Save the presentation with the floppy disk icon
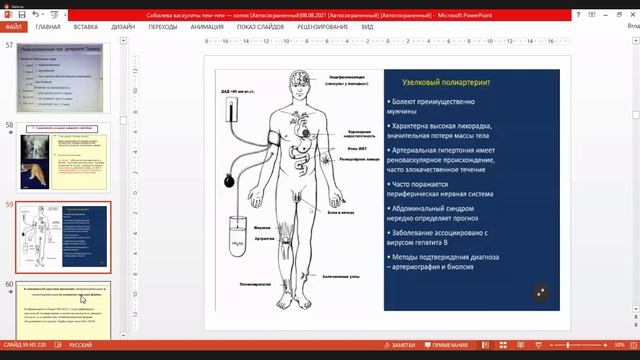 [22, 15]
